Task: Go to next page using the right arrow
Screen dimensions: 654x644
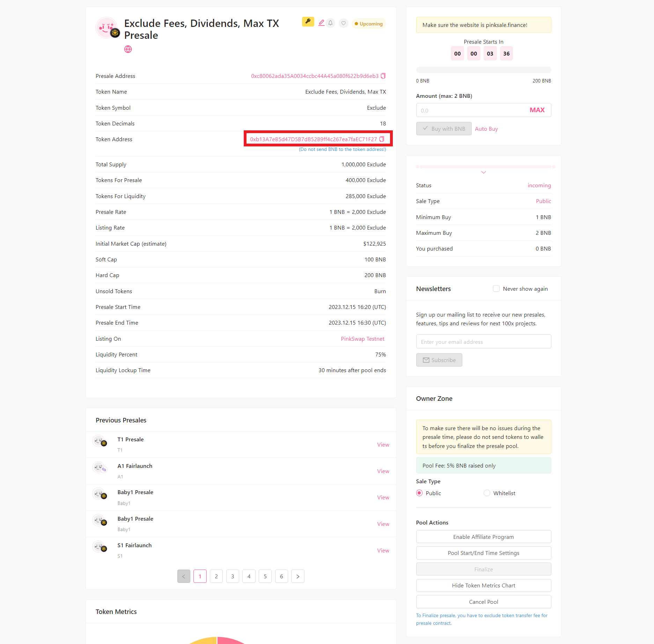Action: (x=298, y=576)
